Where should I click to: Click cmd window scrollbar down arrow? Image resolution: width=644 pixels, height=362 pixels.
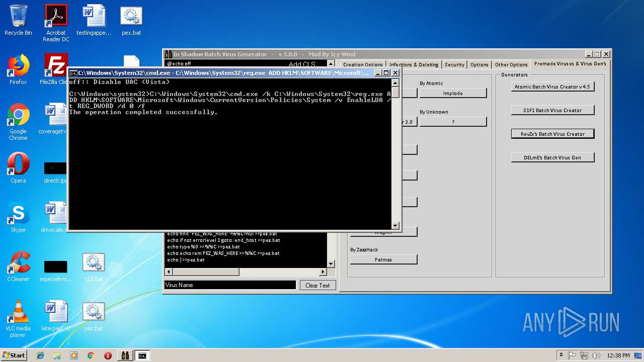coord(395,226)
